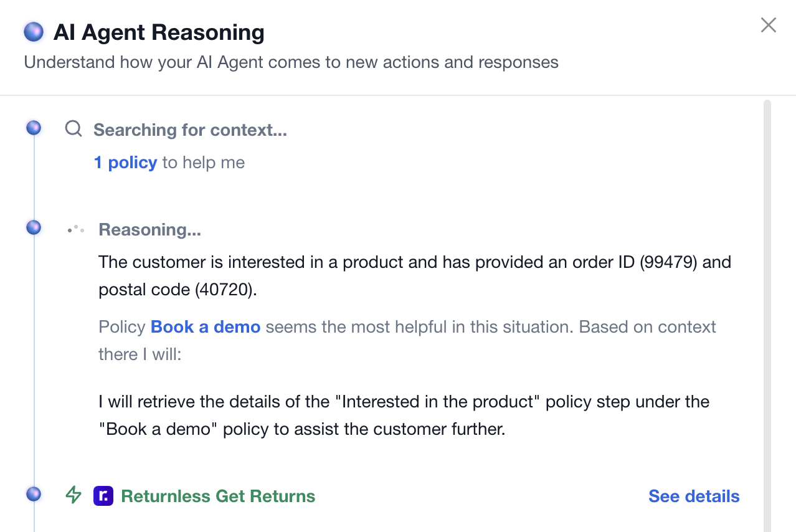Click the green lightning bolt action icon

pos(73,495)
